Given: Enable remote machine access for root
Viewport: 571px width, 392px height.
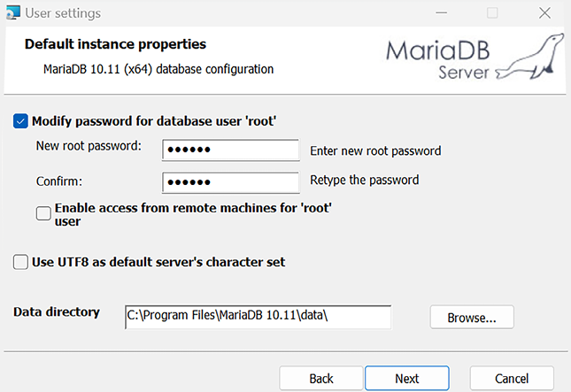Looking at the screenshot, I should [x=43, y=213].
